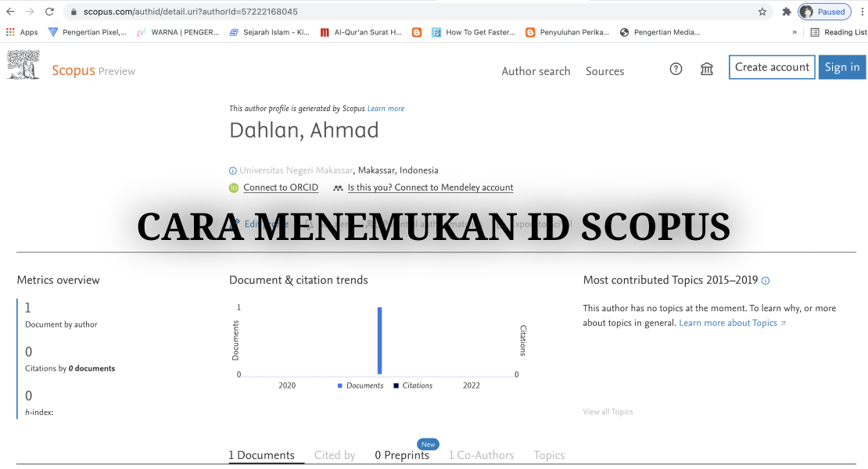Click Connect to Mendeley account link
The width and height of the screenshot is (868, 469).
pyautogui.click(x=430, y=188)
